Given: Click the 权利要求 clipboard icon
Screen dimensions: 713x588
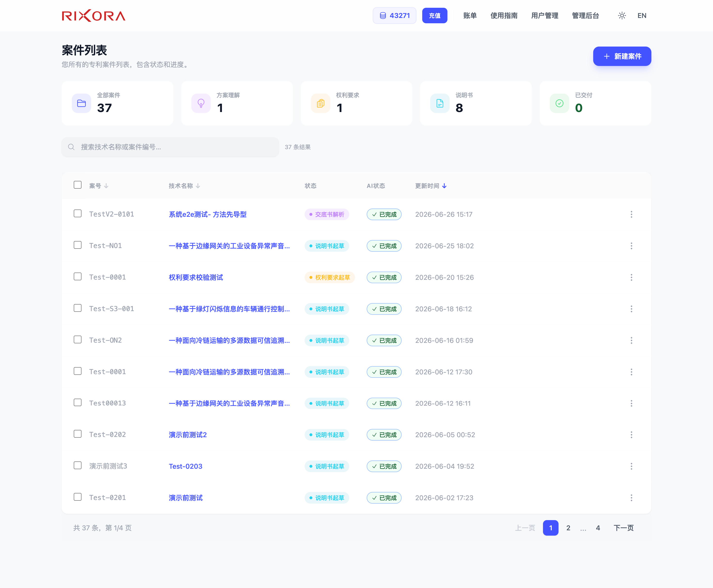Looking at the screenshot, I should click(320, 103).
